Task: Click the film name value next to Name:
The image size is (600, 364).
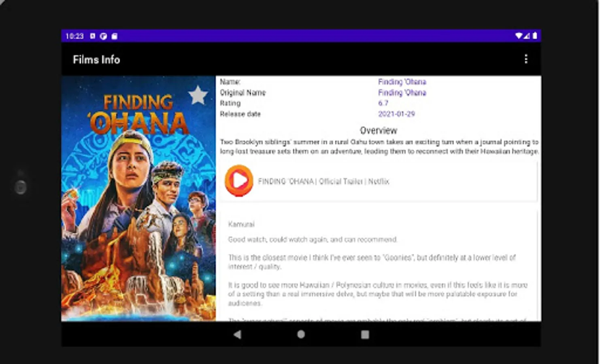Action: point(402,82)
